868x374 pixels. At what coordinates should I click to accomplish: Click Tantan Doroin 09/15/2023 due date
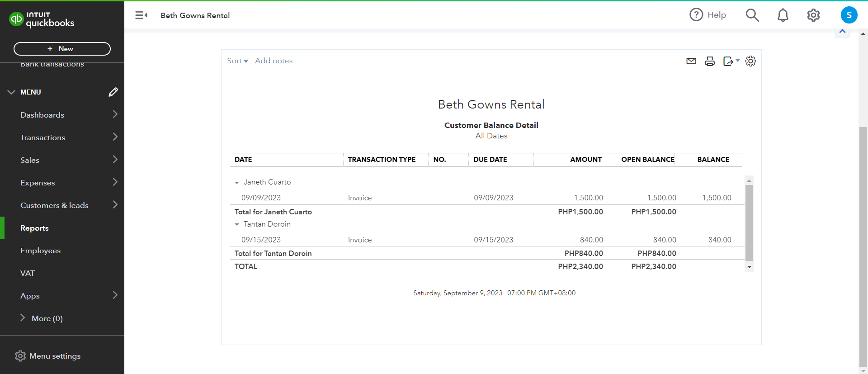[x=493, y=240]
